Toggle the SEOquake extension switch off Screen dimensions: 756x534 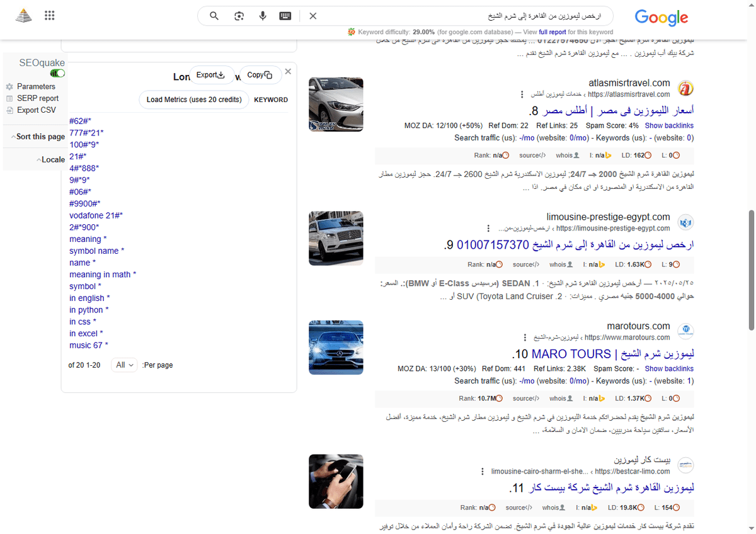click(x=57, y=73)
